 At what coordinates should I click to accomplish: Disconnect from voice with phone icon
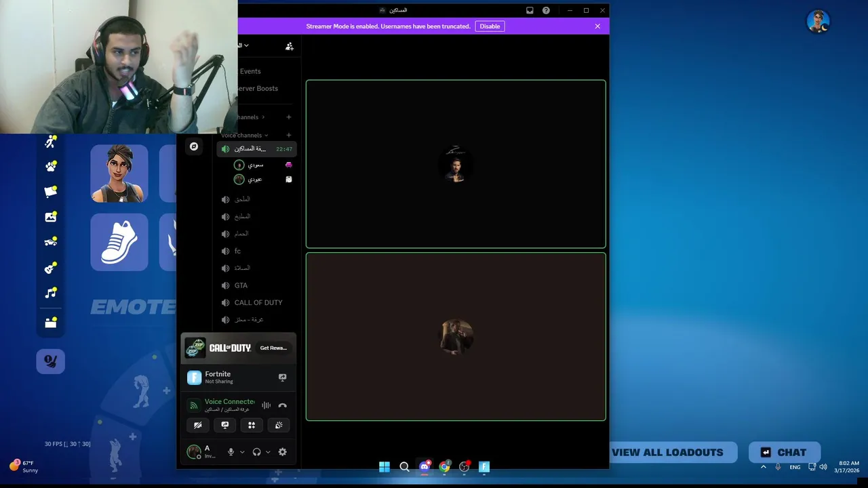pyautogui.click(x=283, y=405)
